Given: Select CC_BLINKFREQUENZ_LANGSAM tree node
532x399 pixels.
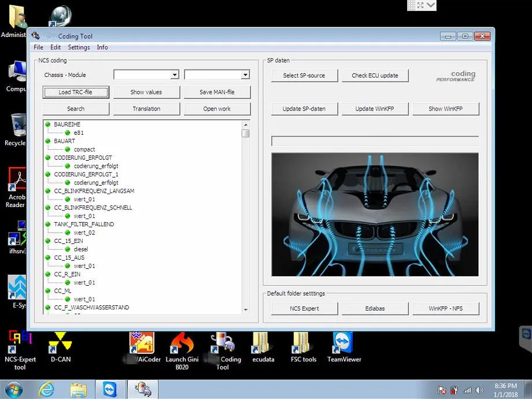Looking at the screenshot, I should 94,191.
